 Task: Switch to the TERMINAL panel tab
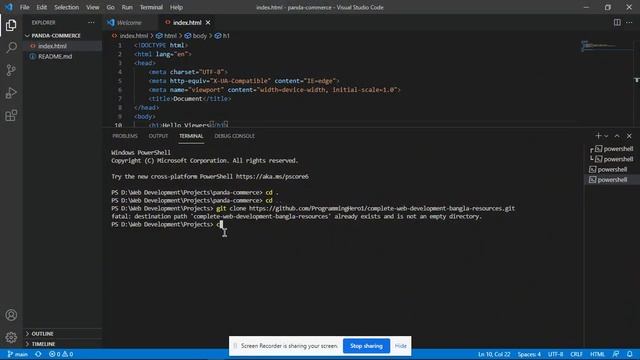pyautogui.click(x=191, y=136)
